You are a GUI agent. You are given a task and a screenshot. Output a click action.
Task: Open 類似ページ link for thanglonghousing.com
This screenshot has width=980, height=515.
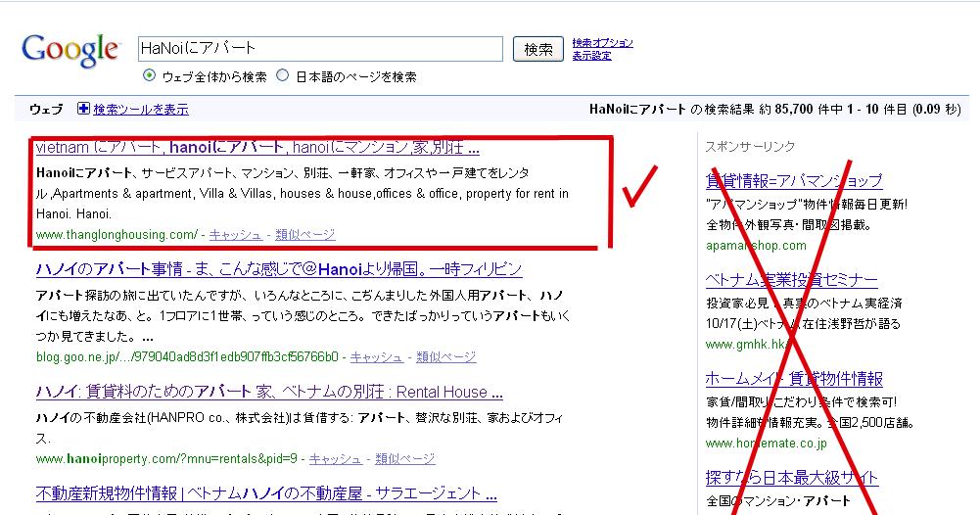pos(305,234)
